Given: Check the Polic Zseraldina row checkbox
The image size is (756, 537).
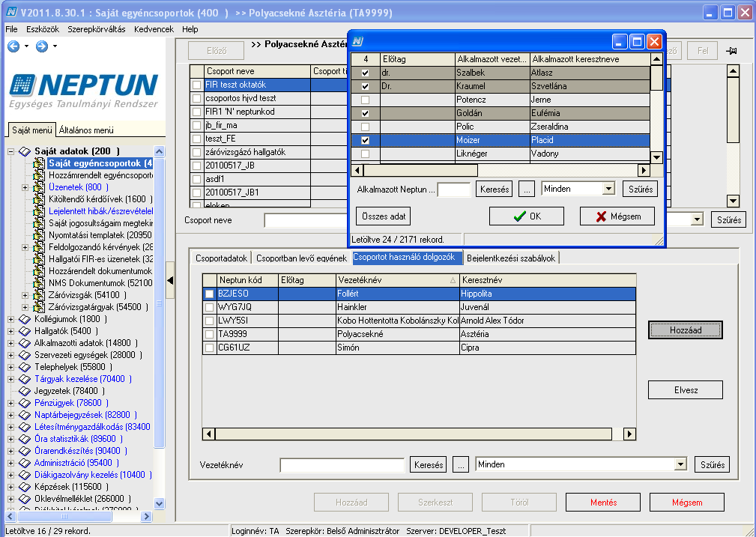Looking at the screenshot, I should point(365,127).
